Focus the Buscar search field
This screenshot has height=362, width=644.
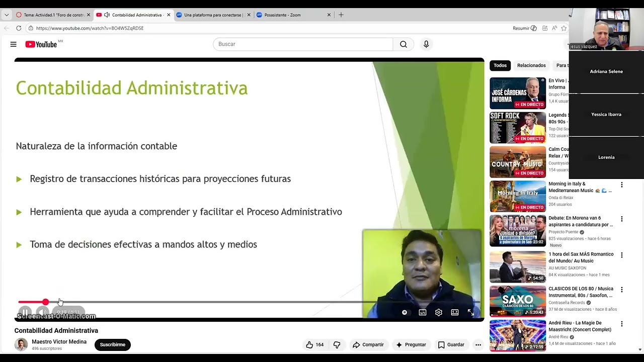pos(303,44)
